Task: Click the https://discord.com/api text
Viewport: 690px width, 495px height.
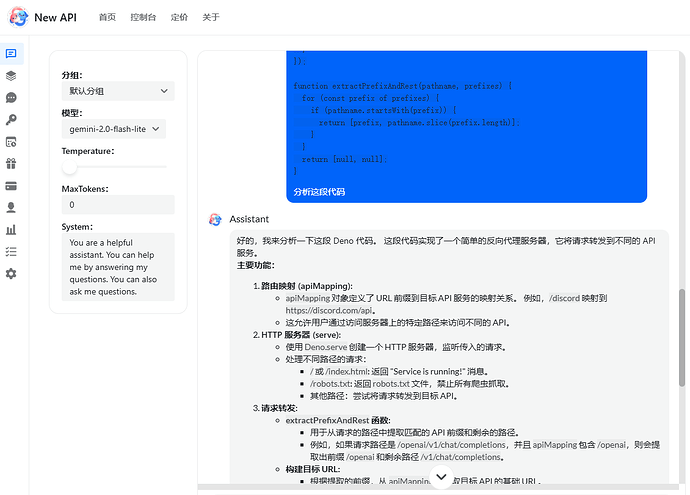Action: click(329, 311)
